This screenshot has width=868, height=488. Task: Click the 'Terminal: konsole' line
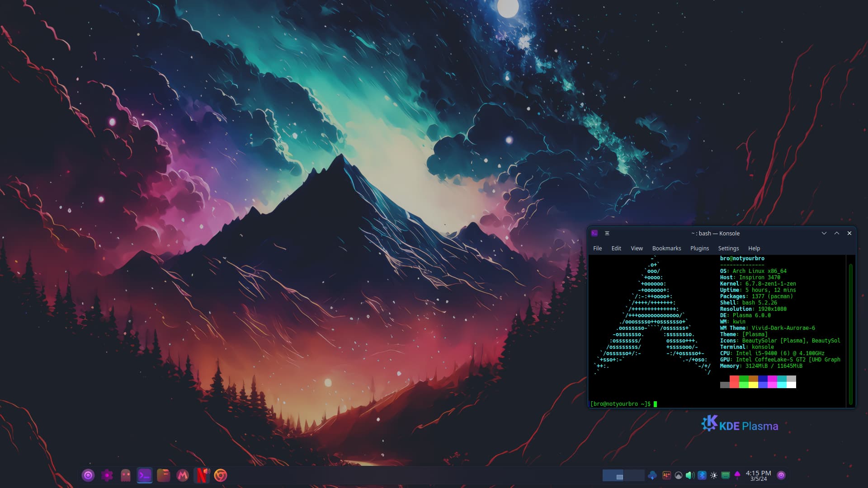click(x=747, y=347)
